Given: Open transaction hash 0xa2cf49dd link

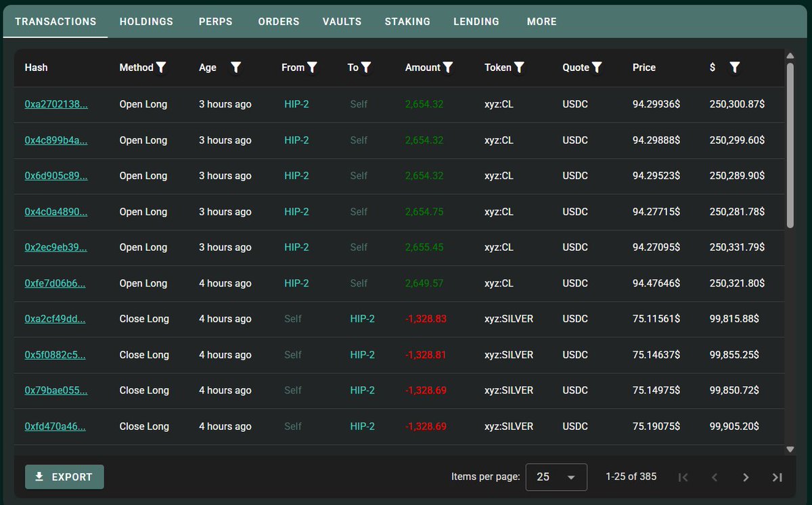Looking at the screenshot, I should coord(55,318).
